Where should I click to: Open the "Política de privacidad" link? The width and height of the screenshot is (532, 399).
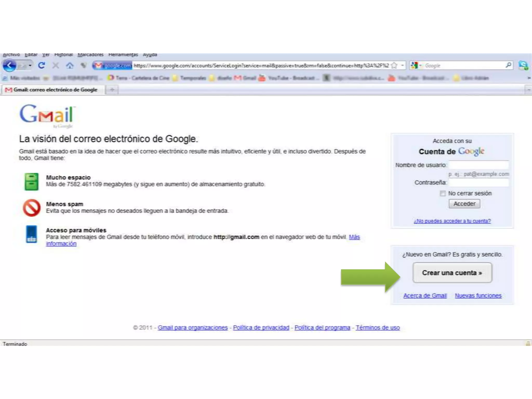[261, 328]
